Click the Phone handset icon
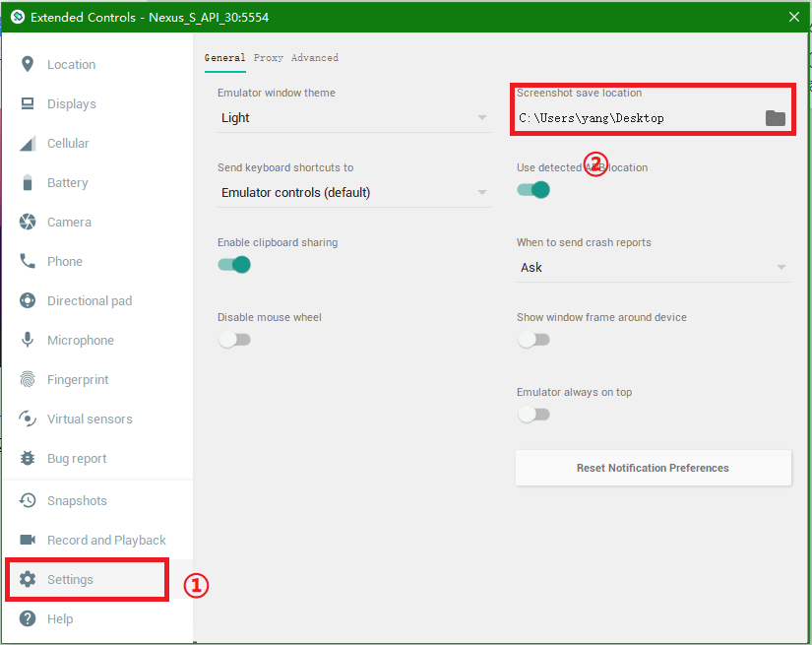Viewport: 812px width, 645px height. point(28,261)
